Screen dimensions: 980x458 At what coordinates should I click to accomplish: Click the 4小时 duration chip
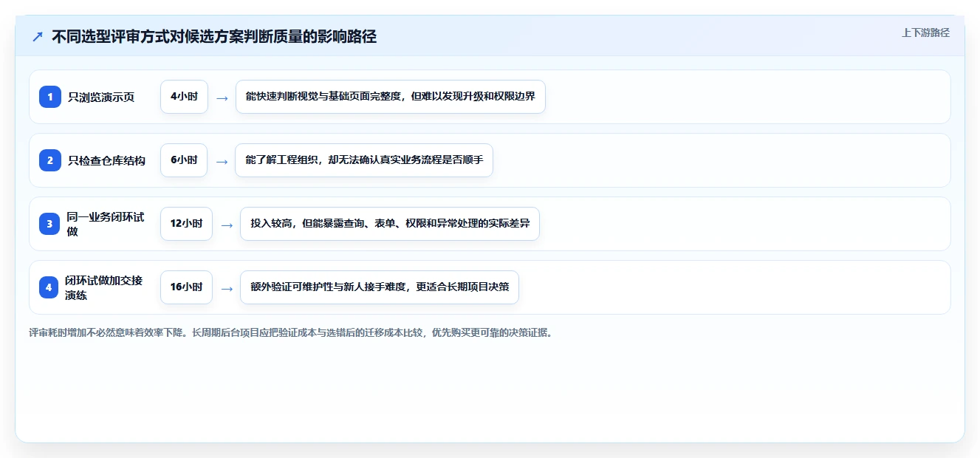pos(185,97)
